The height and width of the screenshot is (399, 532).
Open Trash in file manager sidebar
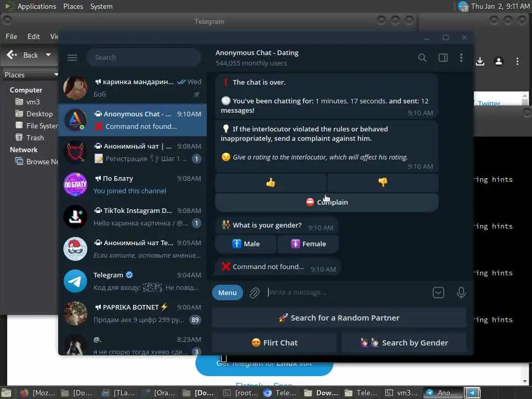tap(30, 138)
